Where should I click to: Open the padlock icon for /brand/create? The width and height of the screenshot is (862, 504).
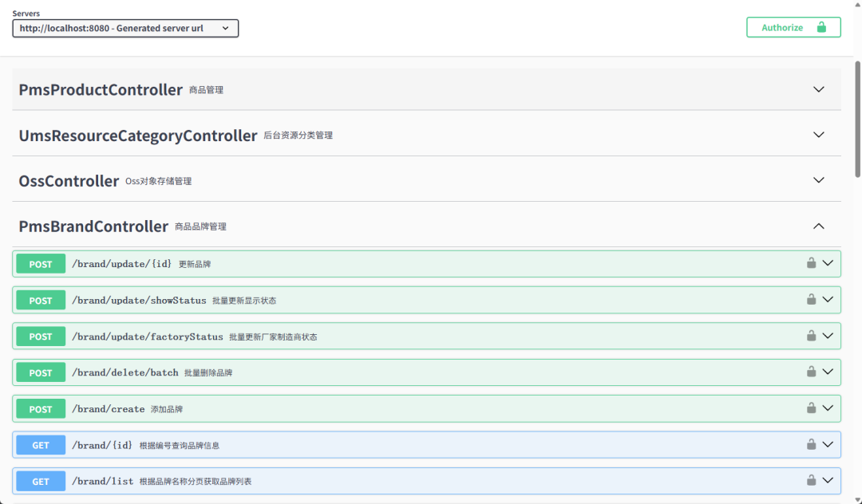(x=811, y=408)
